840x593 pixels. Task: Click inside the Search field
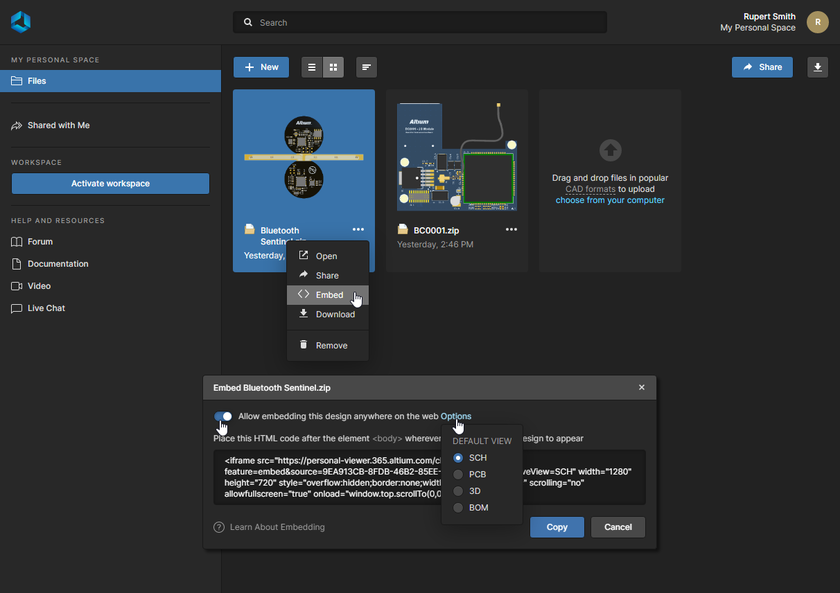(x=420, y=21)
